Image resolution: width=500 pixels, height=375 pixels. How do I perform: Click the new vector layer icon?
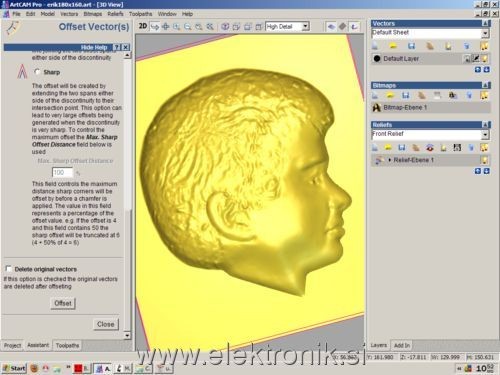[375, 46]
